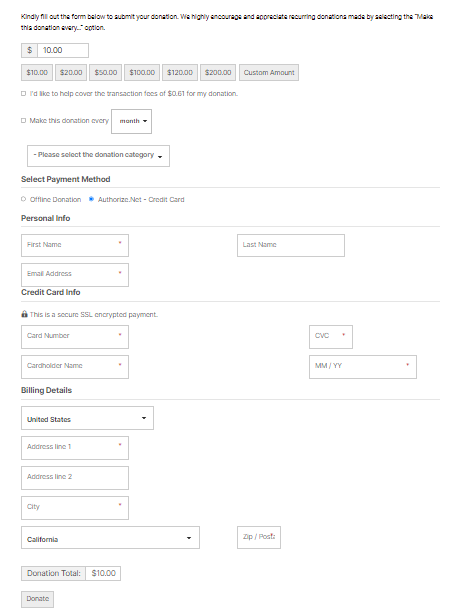Select the Offline Donation radio button
Viewport: 462px width, 612px height.
pos(23,199)
